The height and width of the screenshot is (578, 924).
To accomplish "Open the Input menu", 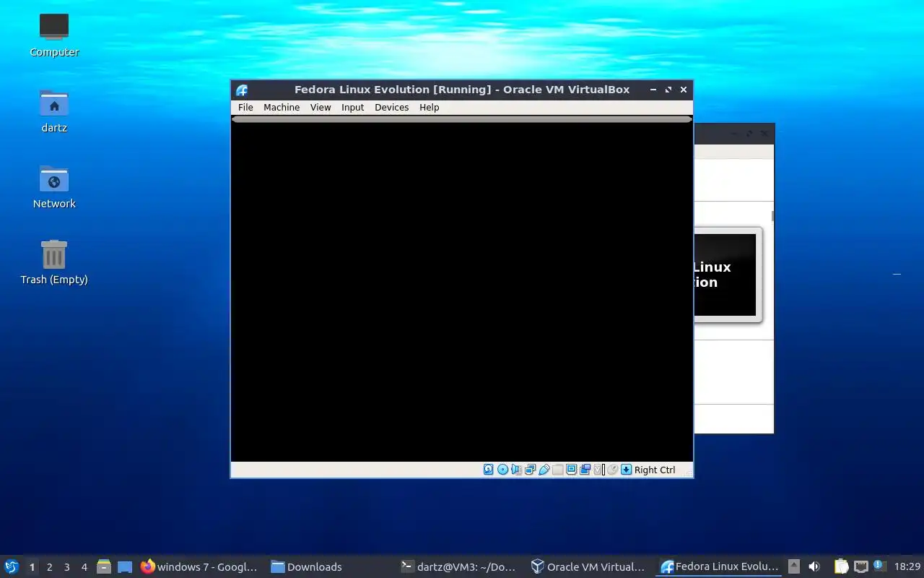I will tap(353, 107).
